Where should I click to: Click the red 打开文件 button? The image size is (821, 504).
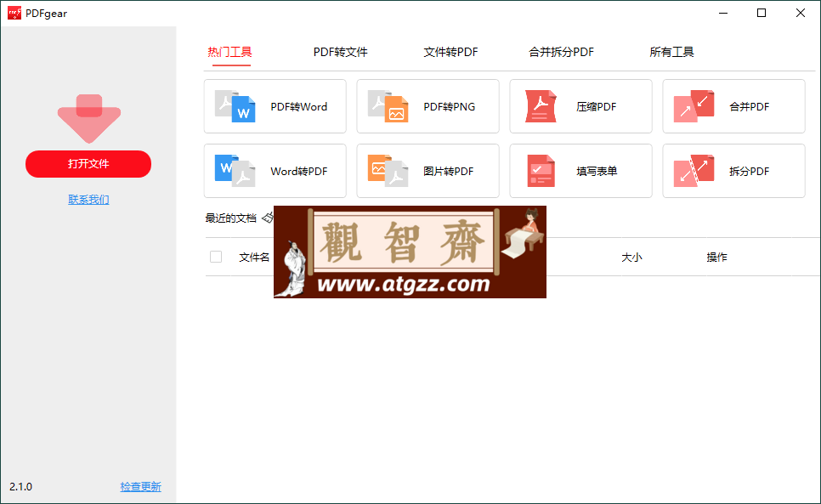(88, 164)
